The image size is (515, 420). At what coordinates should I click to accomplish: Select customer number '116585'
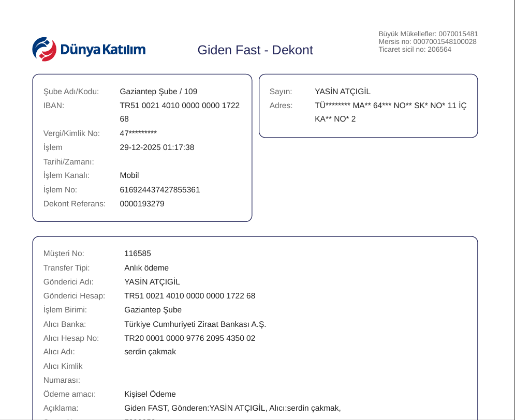click(137, 253)
